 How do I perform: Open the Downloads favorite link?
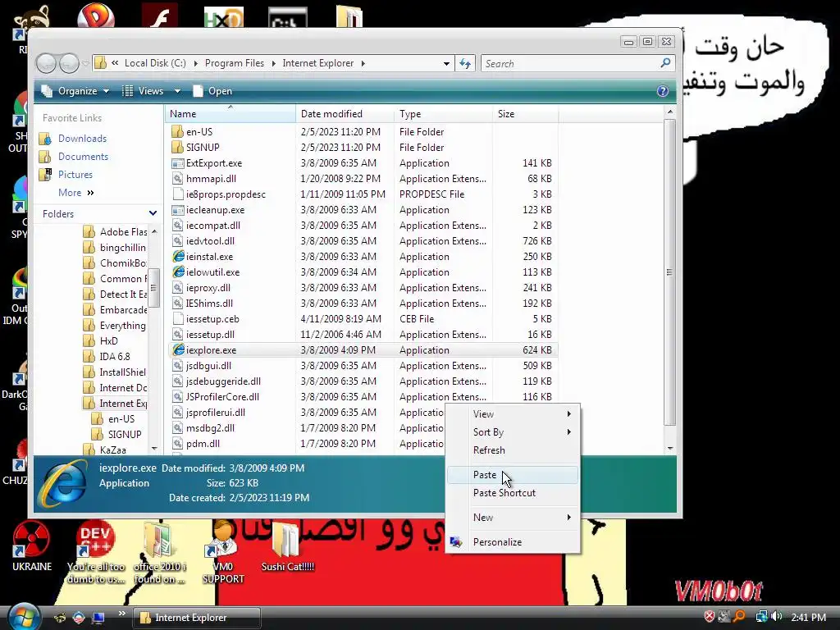click(82, 139)
